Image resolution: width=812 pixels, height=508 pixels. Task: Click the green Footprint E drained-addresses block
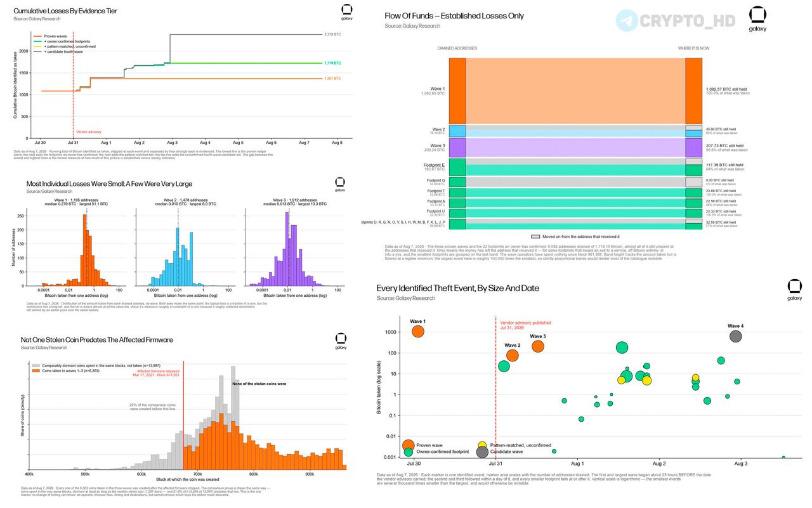457,167
